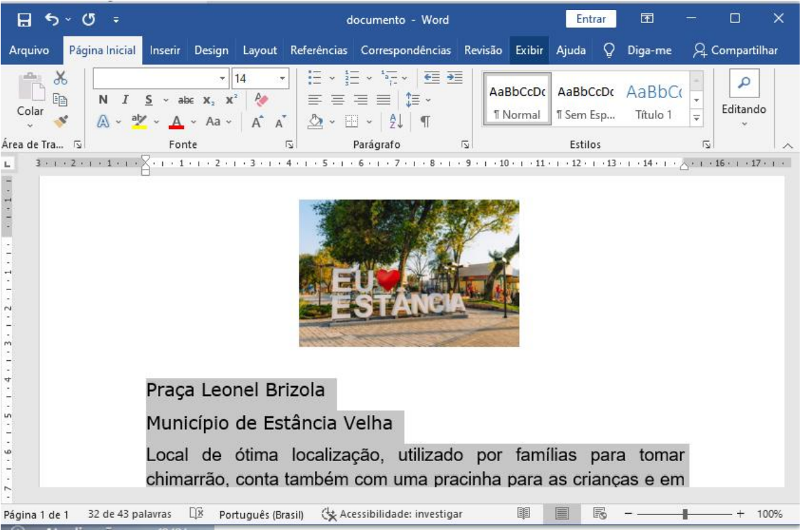Open line and paragraph spacing options
The width and height of the screenshot is (801, 532).
coord(413,99)
